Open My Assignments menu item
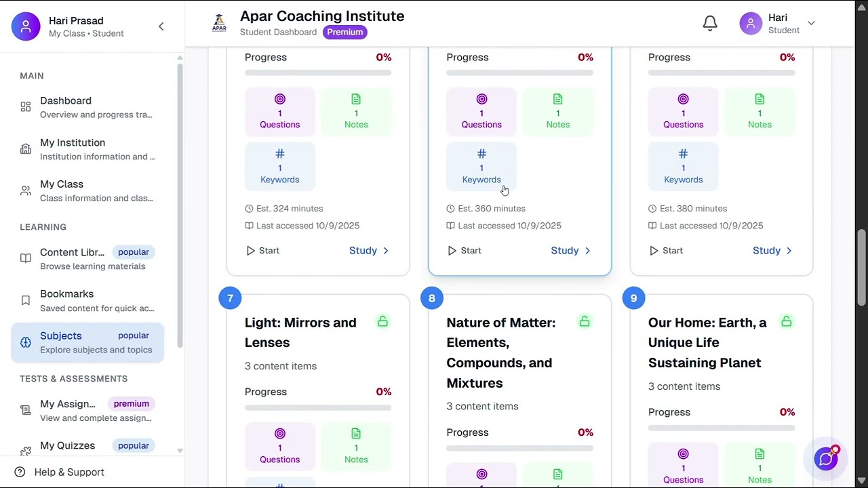This screenshot has height=488, width=868. click(x=87, y=411)
